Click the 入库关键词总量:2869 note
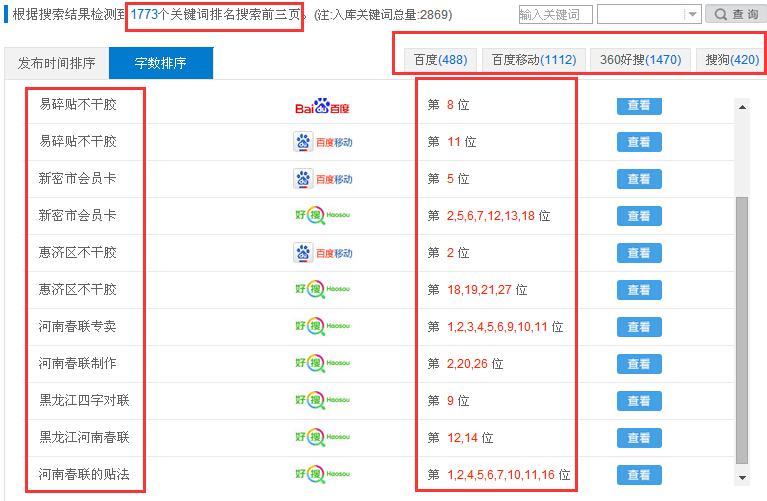This screenshot has width=767, height=501. pos(383,15)
